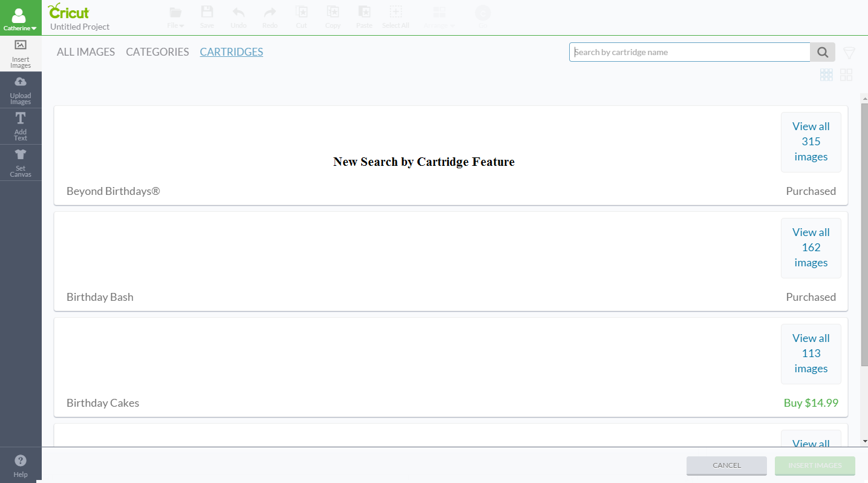Switch to large grid view
The image size is (868, 483).
(x=846, y=75)
